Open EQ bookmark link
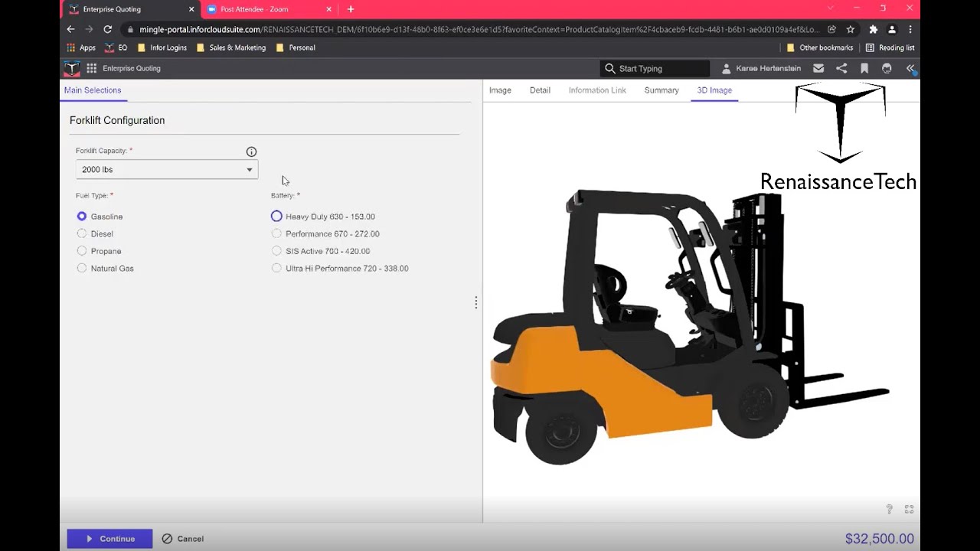The image size is (980, 551). coord(116,47)
